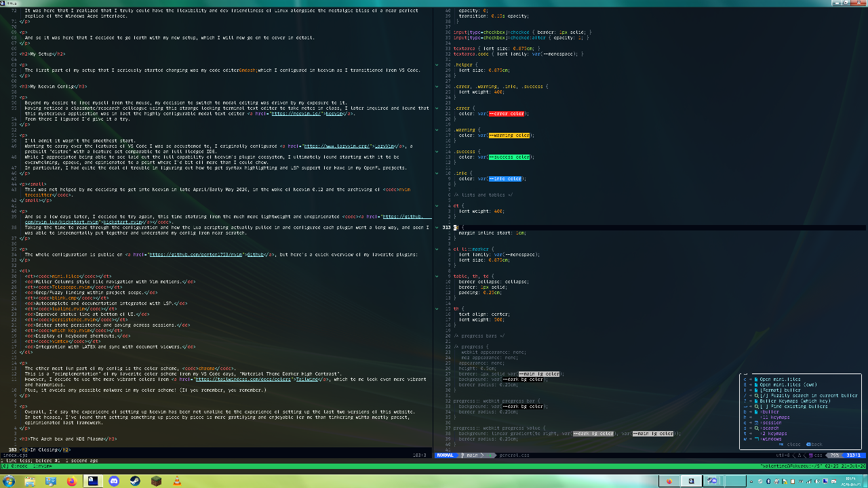Click the red --error-color highlight
Viewport: 868px width, 488px height.
(x=507, y=114)
